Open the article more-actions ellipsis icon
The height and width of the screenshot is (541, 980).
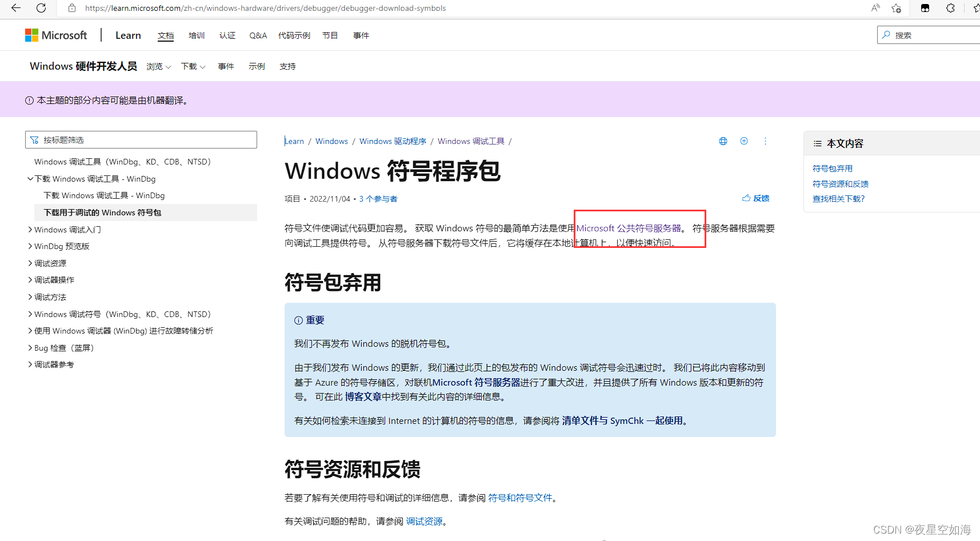click(x=766, y=141)
